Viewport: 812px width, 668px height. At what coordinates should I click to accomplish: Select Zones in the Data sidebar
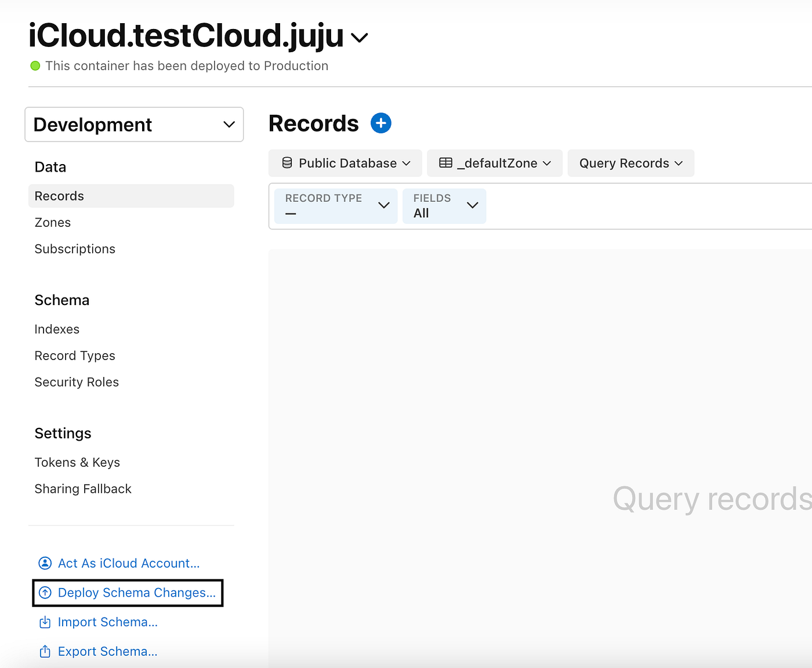[x=53, y=222]
